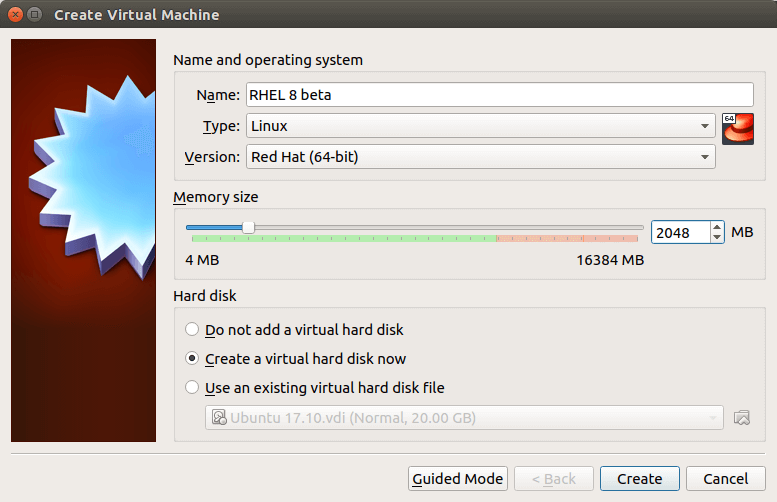Click the folder icon to browse disk files
Screen dimensions: 777x502
pos(741,417)
